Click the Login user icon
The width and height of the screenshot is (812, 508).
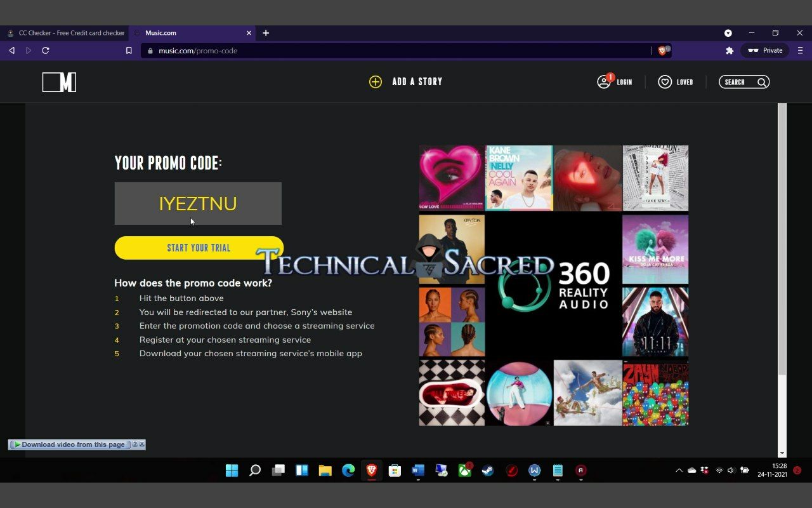pyautogui.click(x=604, y=82)
